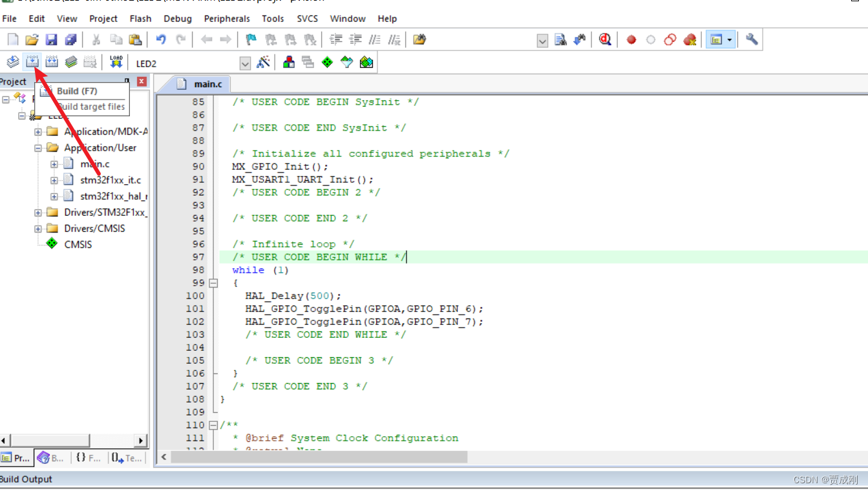Click the Batch Build icon
Screen dimensions: 868x491
click(71, 63)
